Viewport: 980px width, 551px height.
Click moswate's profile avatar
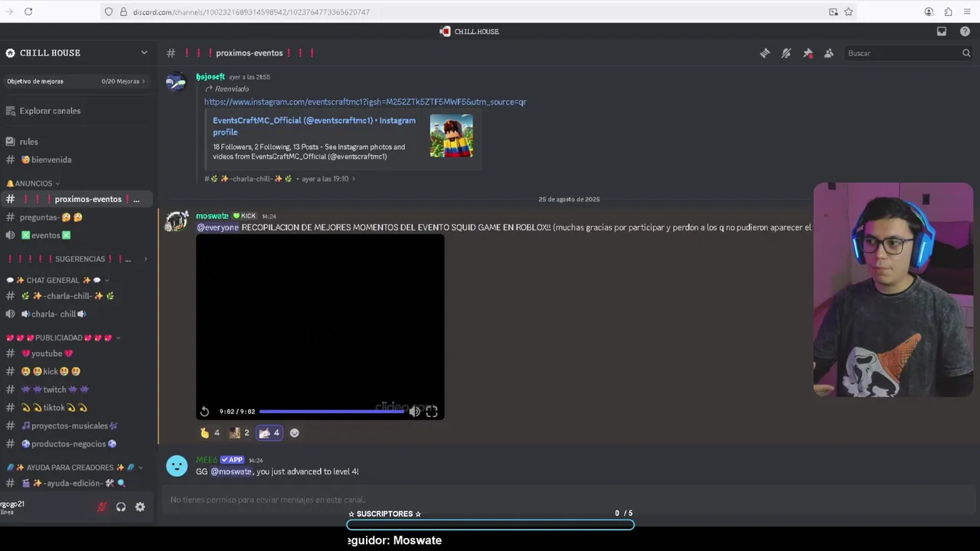177,221
